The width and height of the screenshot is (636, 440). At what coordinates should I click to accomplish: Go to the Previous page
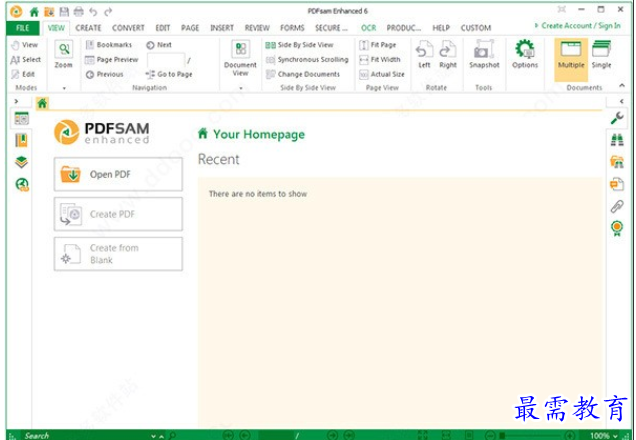104,74
